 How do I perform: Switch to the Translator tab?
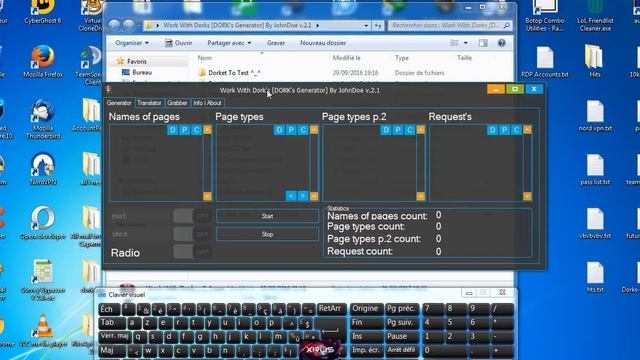[x=149, y=103]
